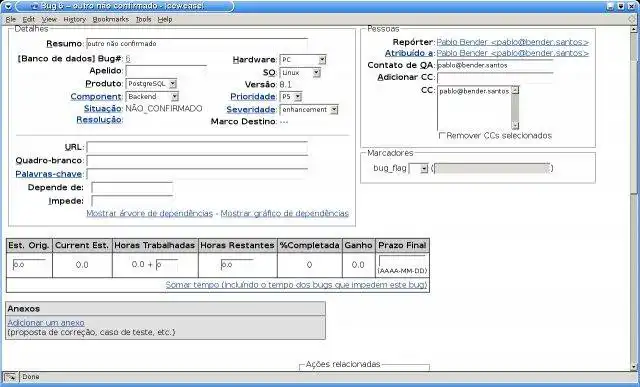640x387 pixels.
Task: Open Mostrar gráfico de dependências link
Action: coord(284,214)
